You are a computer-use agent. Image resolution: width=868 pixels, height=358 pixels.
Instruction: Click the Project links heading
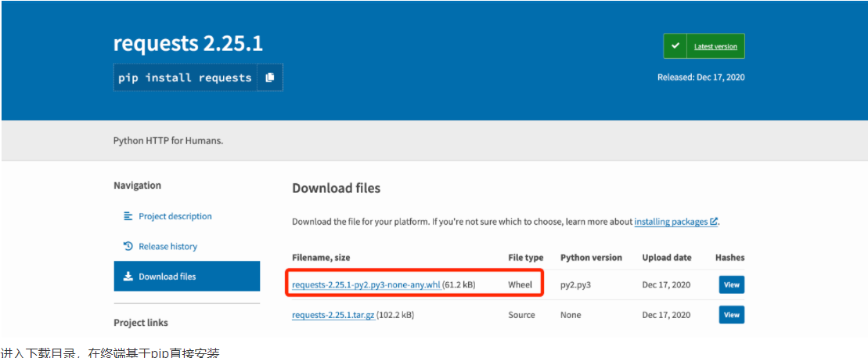click(141, 323)
